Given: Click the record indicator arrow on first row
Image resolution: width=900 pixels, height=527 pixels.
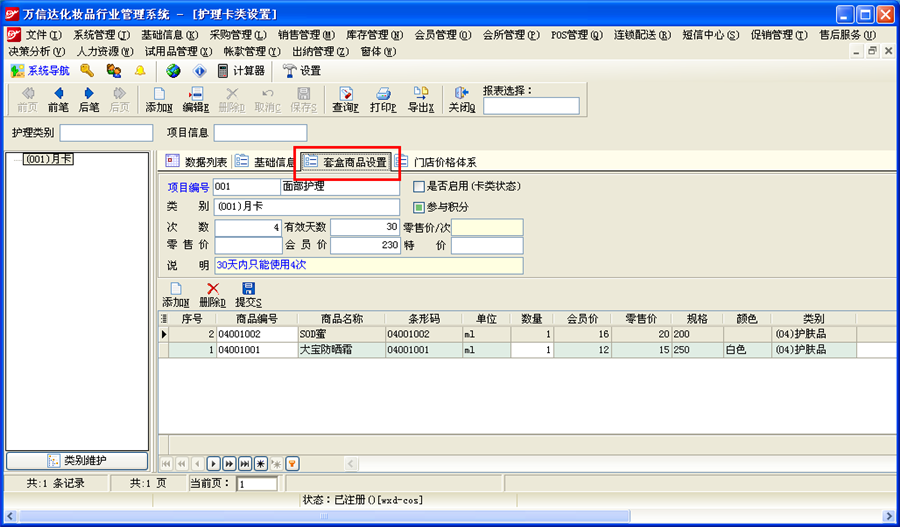Looking at the screenshot, I should pos(164,334).
